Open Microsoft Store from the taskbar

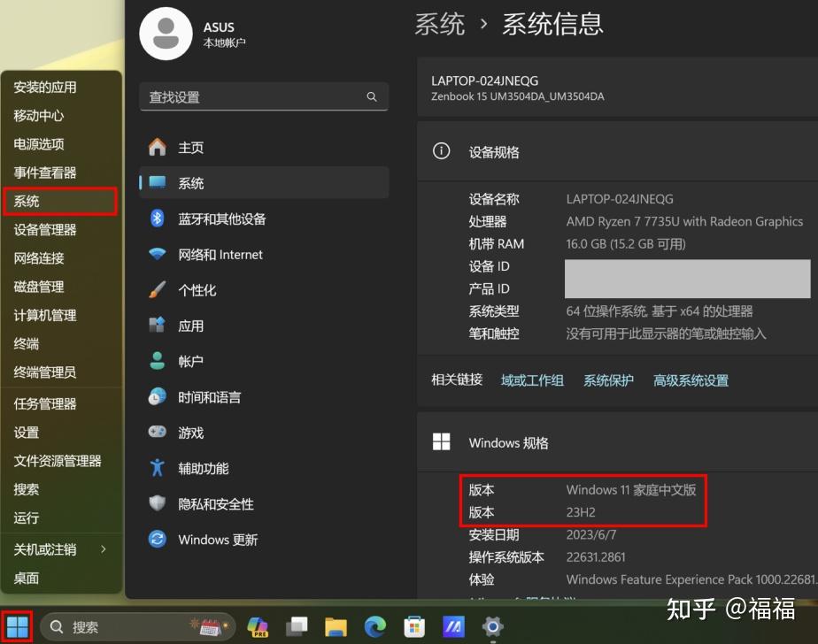413,627
